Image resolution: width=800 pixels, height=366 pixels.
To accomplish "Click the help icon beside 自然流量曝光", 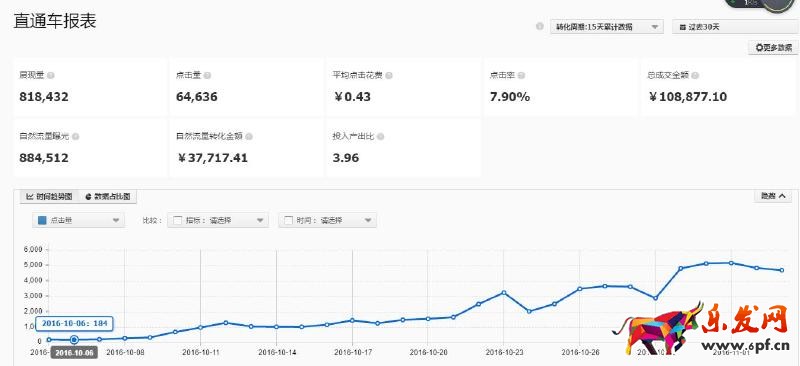I will pos(76,137).
